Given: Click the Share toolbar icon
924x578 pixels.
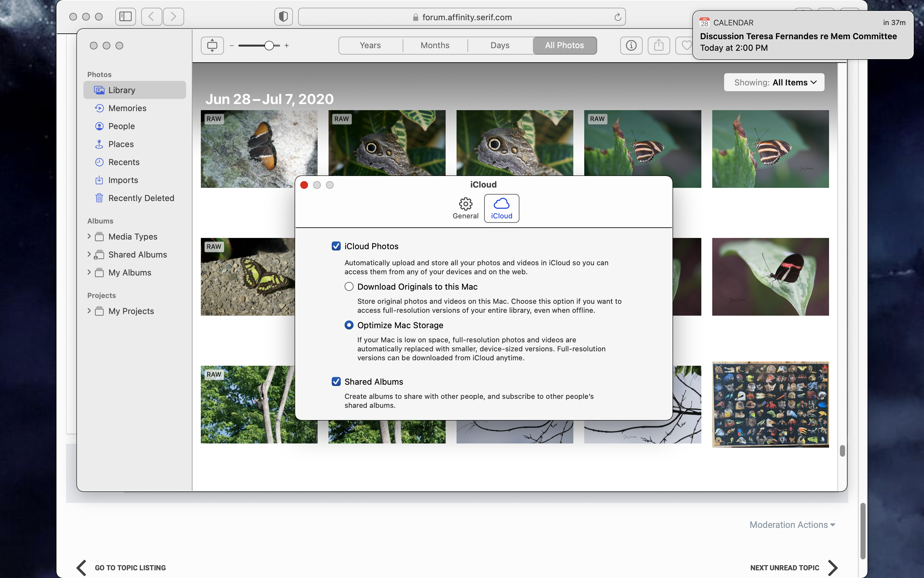Looking at the screenshot, I should coord(659,46).
